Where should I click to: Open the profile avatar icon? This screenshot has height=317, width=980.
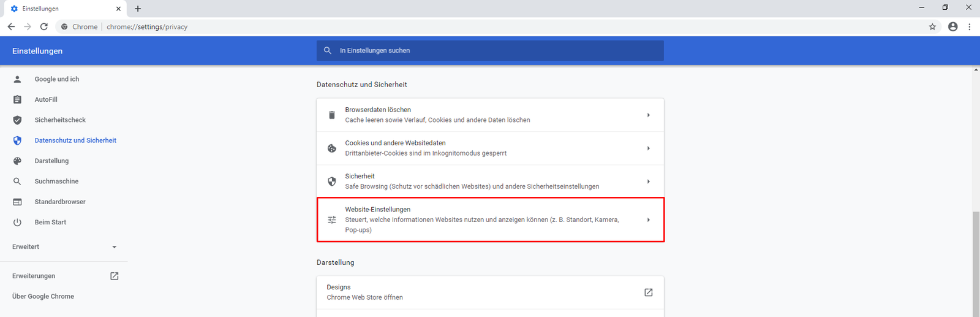pyautogui.click(x=952, y=27)
